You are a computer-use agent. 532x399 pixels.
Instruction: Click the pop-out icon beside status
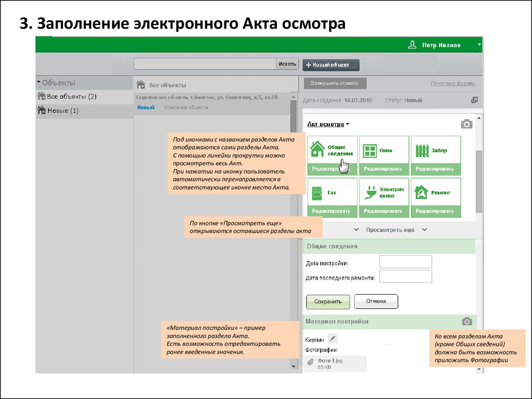click(x=474, y=100)
